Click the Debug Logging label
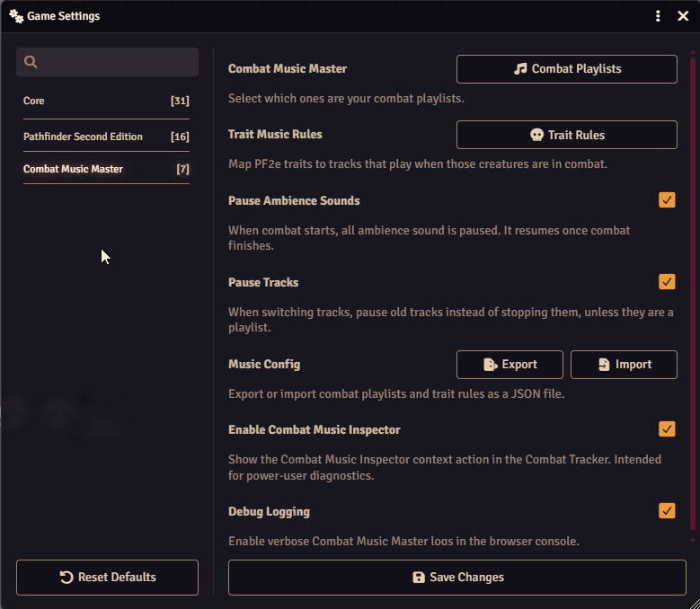Screen dimensions: 700x609 (269, 512)
